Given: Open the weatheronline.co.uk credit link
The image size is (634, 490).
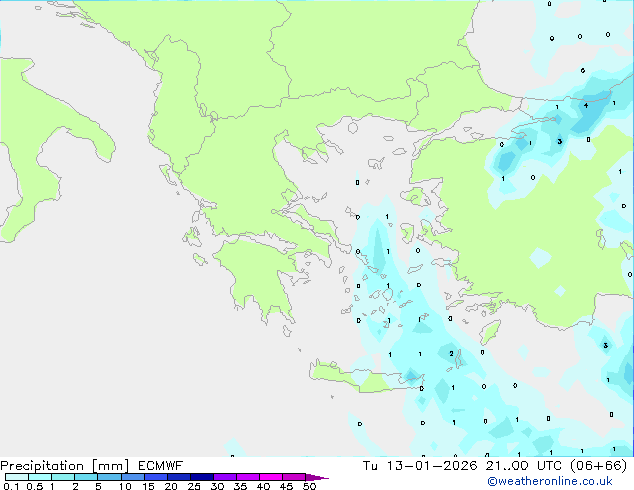Looking at the screenshot, I should pos(550,481).
